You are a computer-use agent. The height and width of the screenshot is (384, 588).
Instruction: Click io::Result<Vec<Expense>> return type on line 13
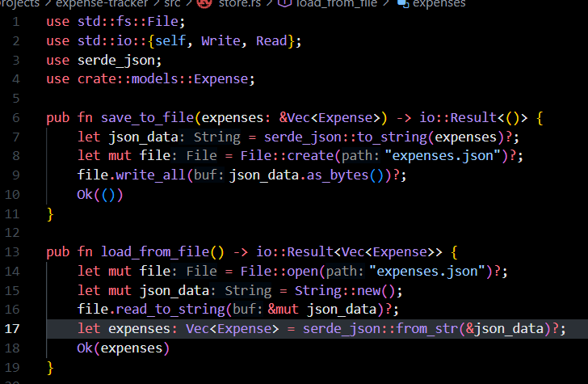point(349,252)
